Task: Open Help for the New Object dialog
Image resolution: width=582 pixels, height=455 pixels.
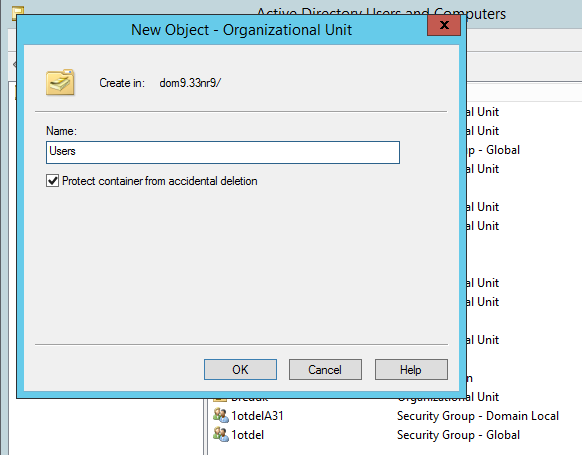Action: [411, 369]
